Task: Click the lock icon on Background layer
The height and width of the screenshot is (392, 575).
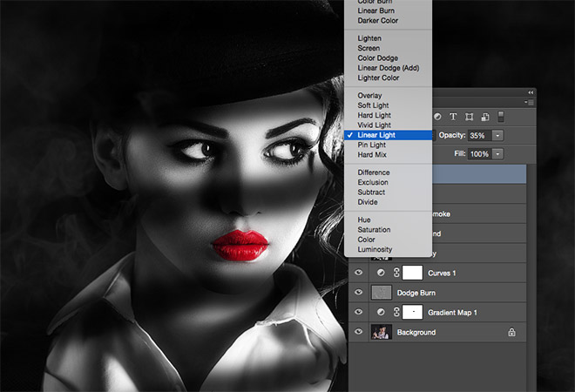Action: click(511, 332)
